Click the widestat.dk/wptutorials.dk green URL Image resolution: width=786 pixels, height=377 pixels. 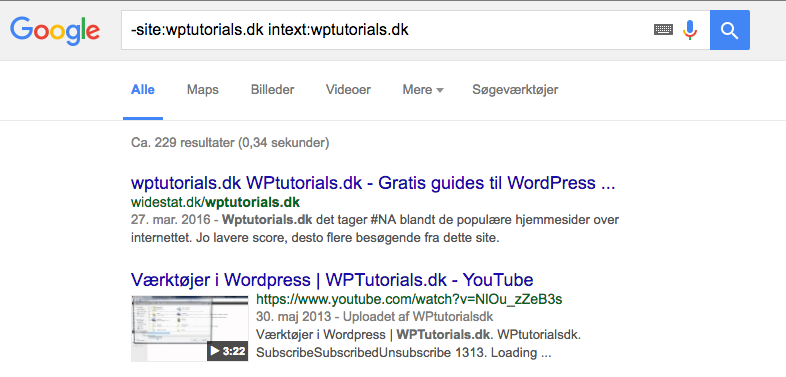(215, 203)
